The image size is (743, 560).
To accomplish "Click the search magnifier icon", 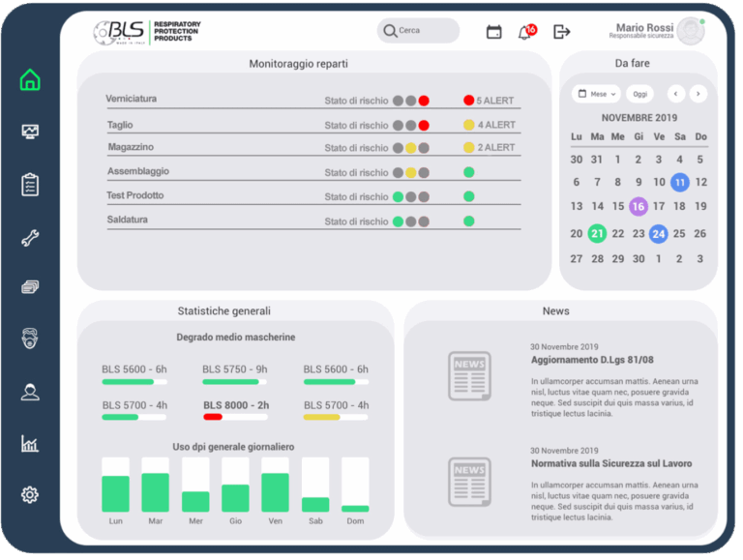I will coord(390,31).
